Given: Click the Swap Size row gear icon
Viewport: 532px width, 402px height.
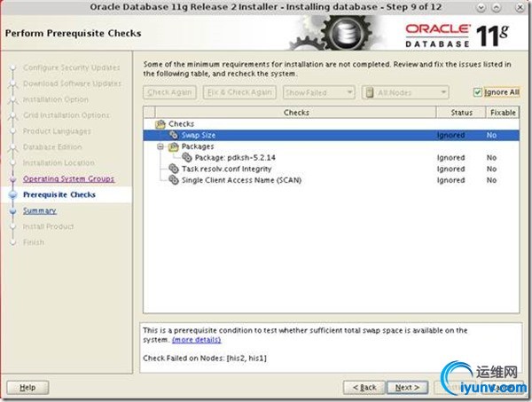Looking at the screenshot, I should (x=174, y=135).
